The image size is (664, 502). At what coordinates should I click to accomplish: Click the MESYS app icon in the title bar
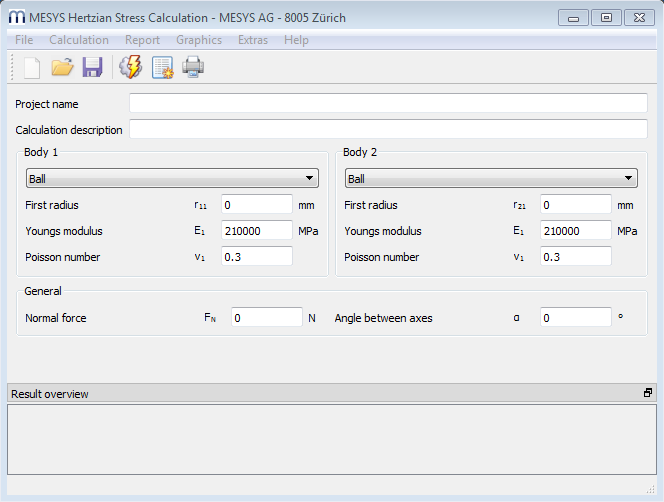click(x=16, y=16)
